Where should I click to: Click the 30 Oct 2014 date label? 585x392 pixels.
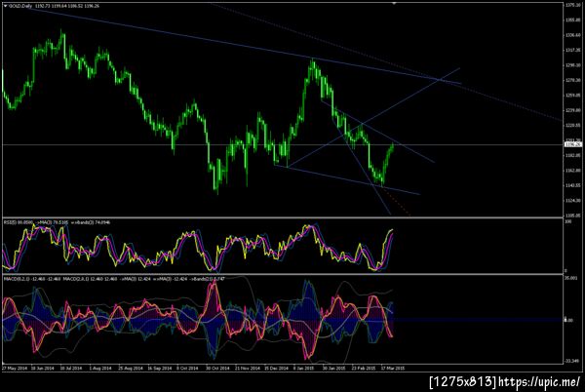tap(217, 369)
